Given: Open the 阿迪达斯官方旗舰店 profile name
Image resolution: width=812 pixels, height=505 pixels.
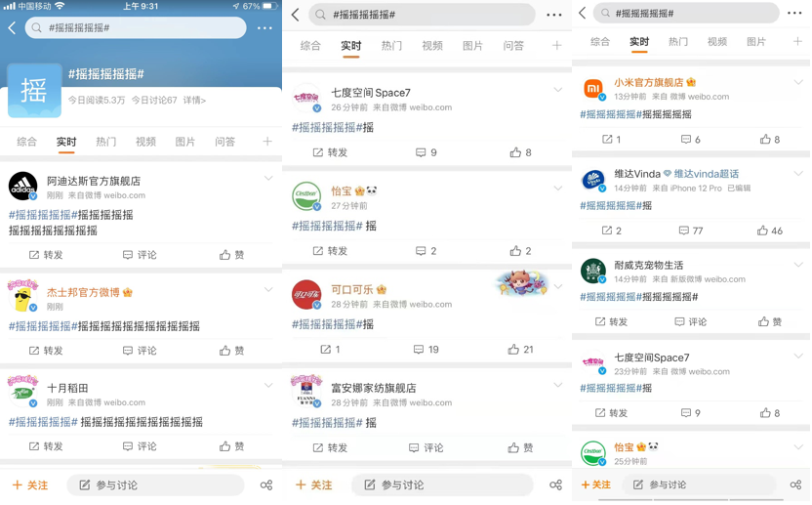Looking at the screenshot, I should click(94, 181).
